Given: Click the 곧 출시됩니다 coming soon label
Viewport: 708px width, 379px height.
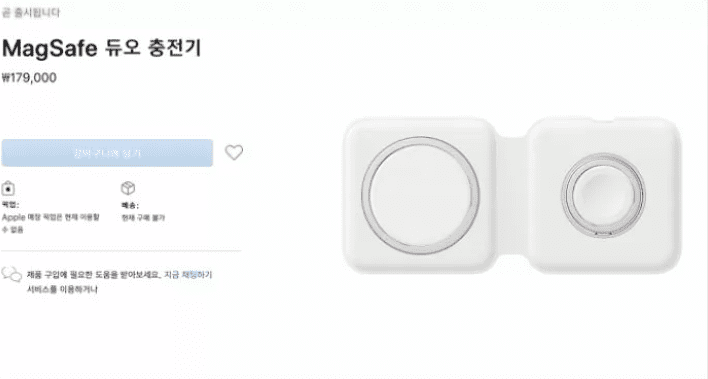Looking at the screenshot, I should pyautogui.click(x=30, y=12).
